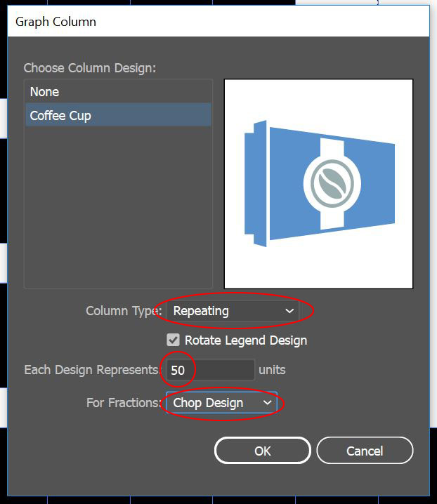Click the coffee cup preview image
Image resolution: width=437 pixels, height=504 pixels.
318,183
